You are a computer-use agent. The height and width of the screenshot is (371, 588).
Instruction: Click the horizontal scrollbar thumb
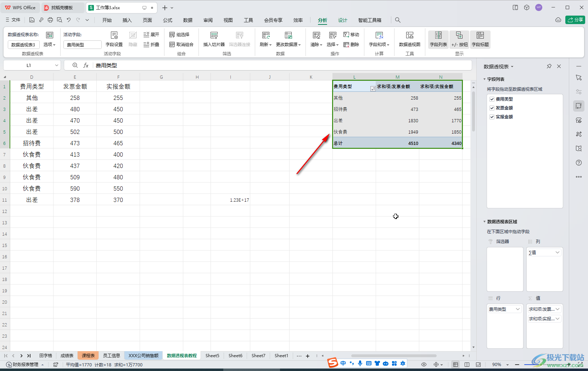pyautogui.click(x=394, y=356)
